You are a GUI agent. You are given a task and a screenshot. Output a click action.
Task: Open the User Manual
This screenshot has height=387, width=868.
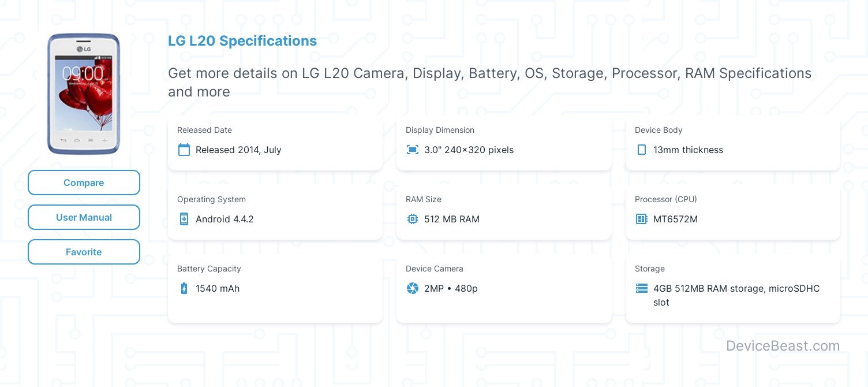coord(84,217)
